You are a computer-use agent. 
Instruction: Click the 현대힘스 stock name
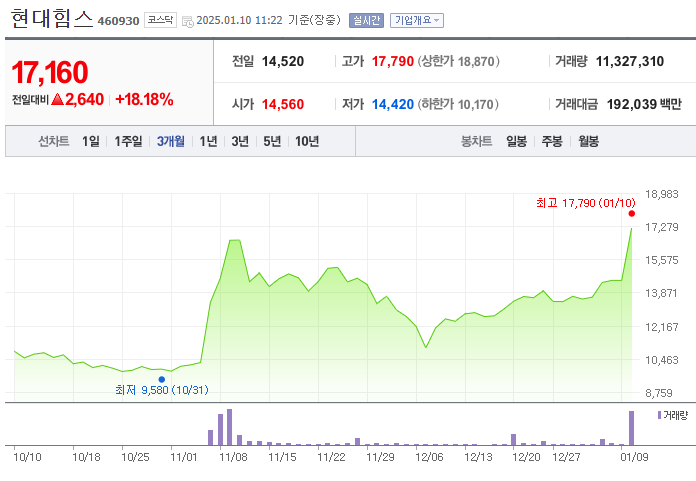point(52,19)
